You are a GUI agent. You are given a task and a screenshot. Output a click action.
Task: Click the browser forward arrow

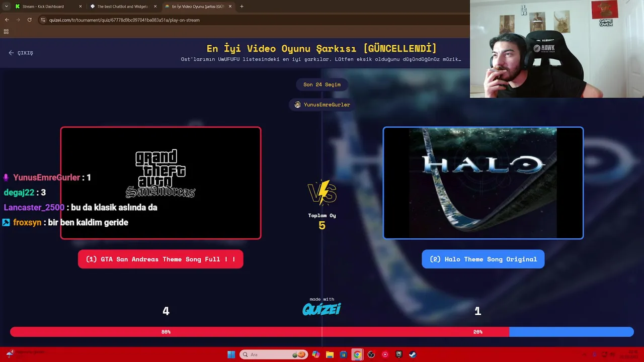point(18,20)
